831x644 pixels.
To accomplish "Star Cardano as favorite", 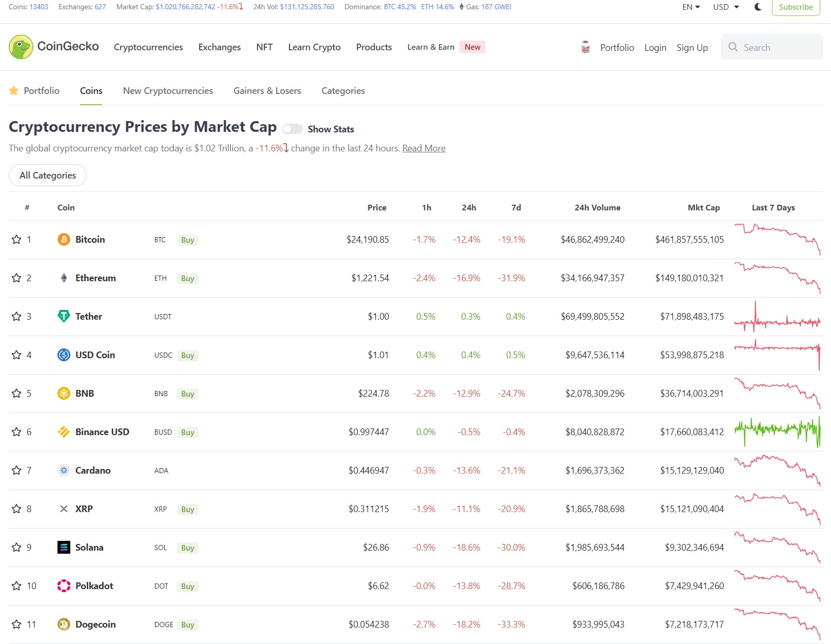I will pyautogui.click(x=16, y=471).
